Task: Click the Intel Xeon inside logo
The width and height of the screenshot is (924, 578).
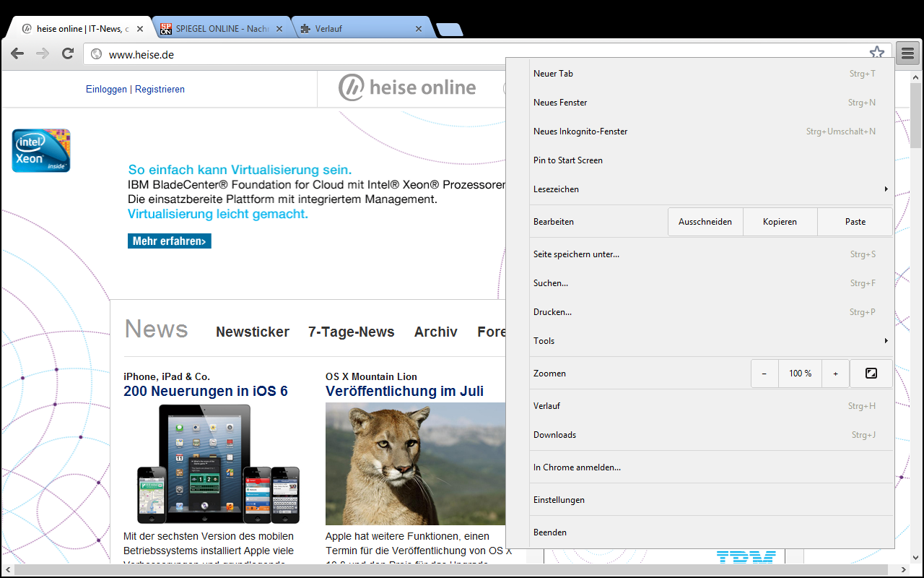Action: (x=41, y=150)
